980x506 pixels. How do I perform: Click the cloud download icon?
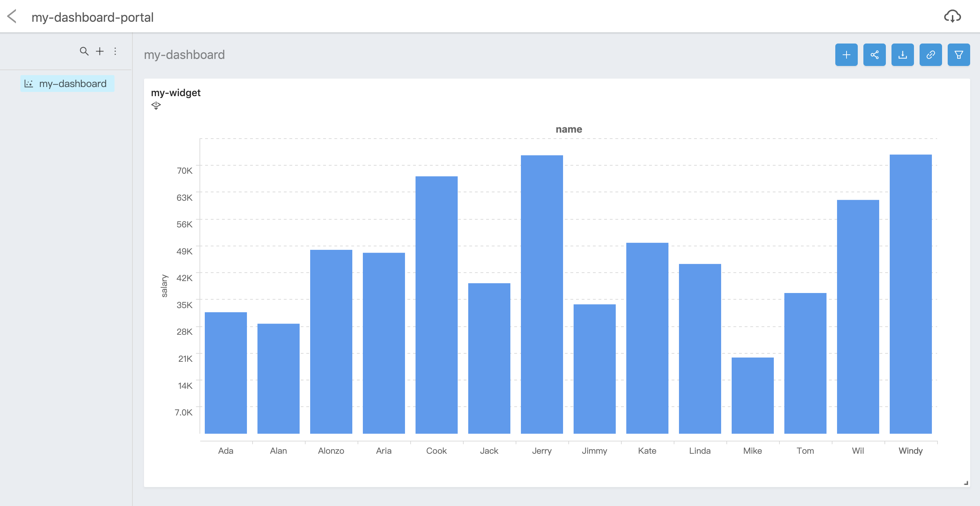tap(952, 16)
